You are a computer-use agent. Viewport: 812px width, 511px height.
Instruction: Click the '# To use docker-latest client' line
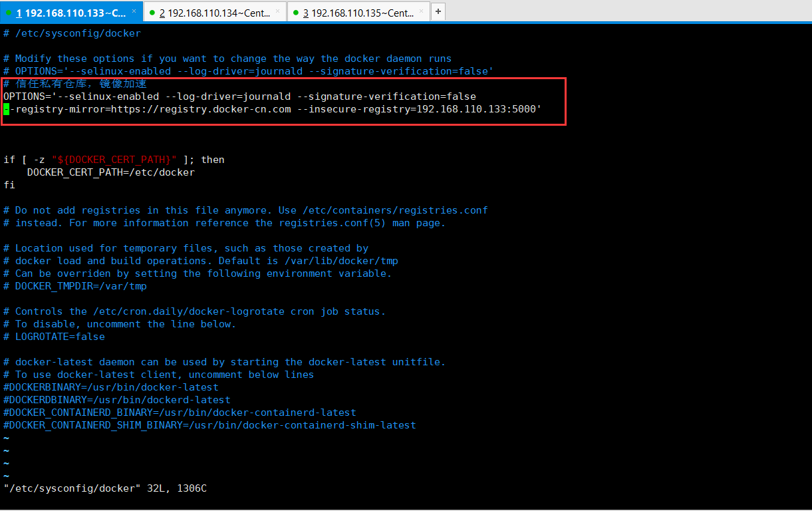click(159, 375)
